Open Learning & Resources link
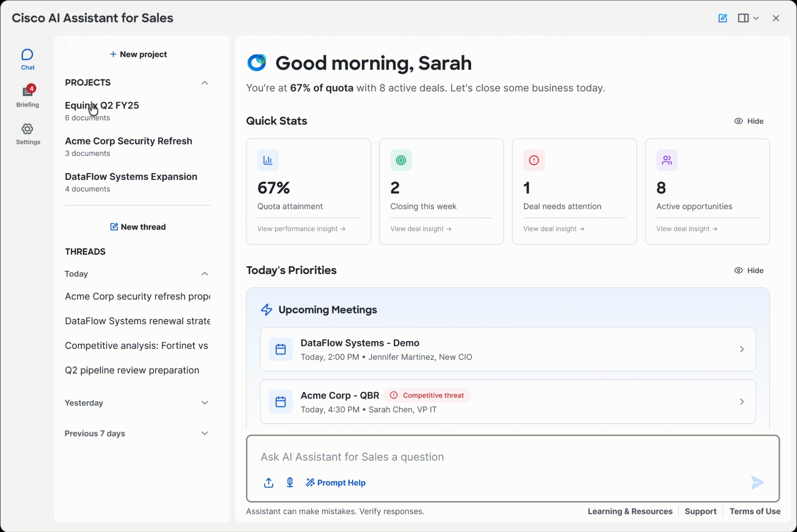 tap(630, 511)
